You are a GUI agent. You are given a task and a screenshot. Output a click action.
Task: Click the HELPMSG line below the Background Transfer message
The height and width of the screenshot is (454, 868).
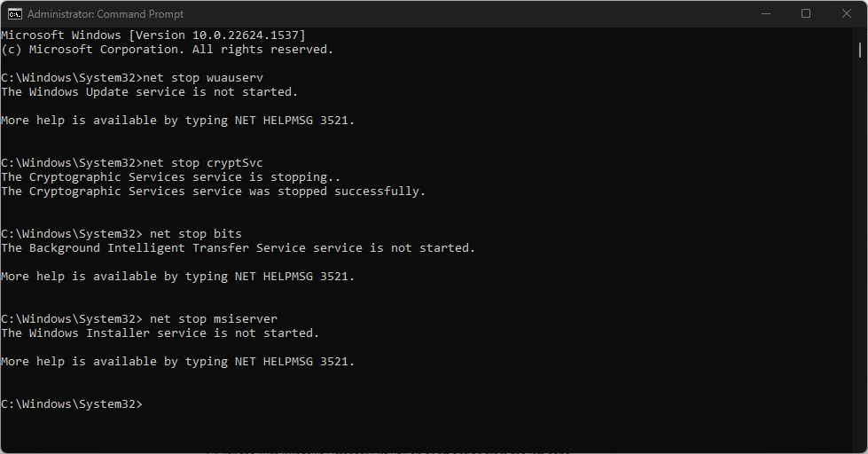click(177, 277)
